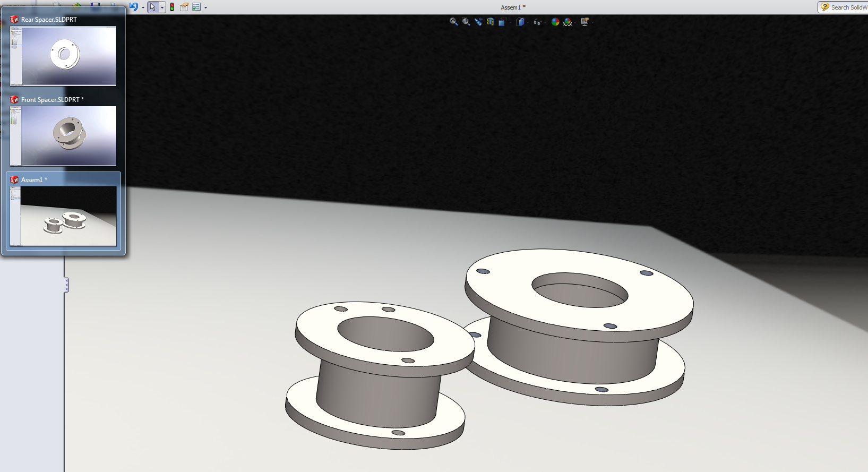Image resolution: width=868 pixels, height=472 pixels.
Task: Open Apply Scene dropdown arrow
Action: click(x=575, y=22)
